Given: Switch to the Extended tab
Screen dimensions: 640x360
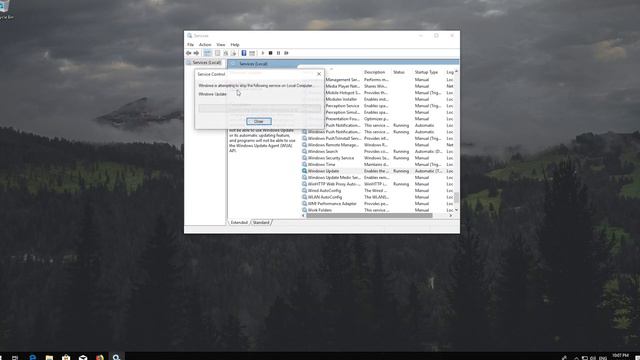Looking at the screenshot, I should pyautogui.click(x=239, y=222).
